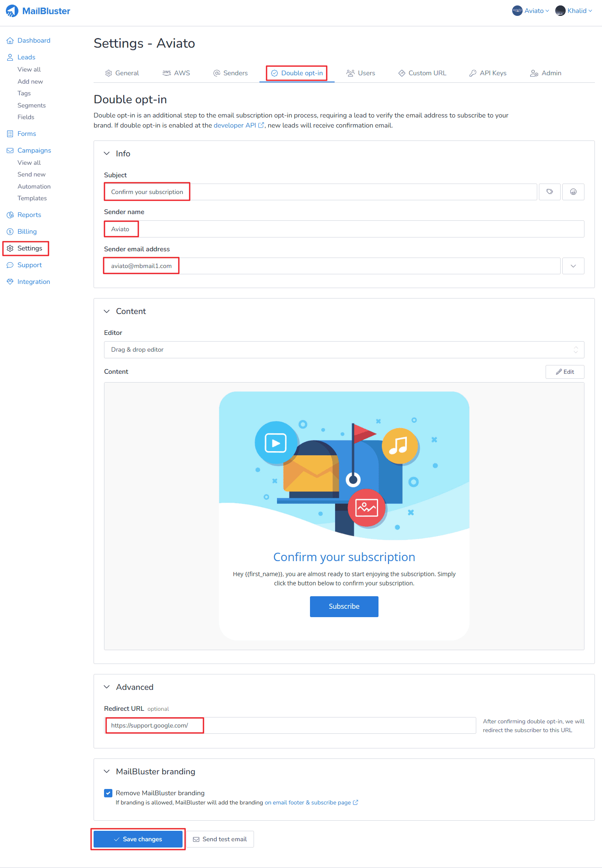
Task: Switch to the API Keys tab
Action: coord(488,73)
